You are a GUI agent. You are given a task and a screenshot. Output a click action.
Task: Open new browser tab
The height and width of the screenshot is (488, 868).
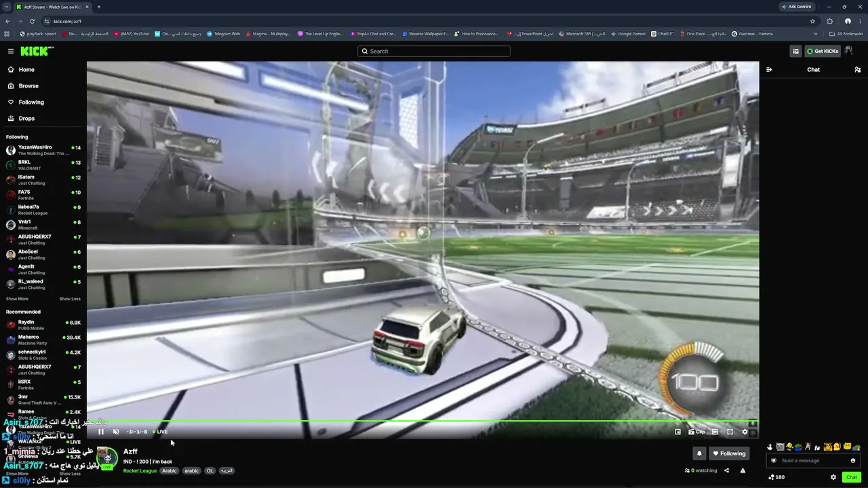(x=99, y=7)
